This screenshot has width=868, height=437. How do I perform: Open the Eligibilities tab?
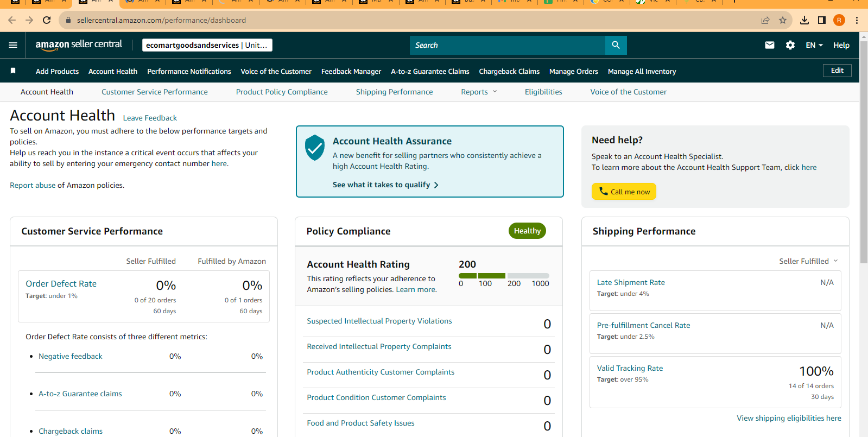click(543, 92)
